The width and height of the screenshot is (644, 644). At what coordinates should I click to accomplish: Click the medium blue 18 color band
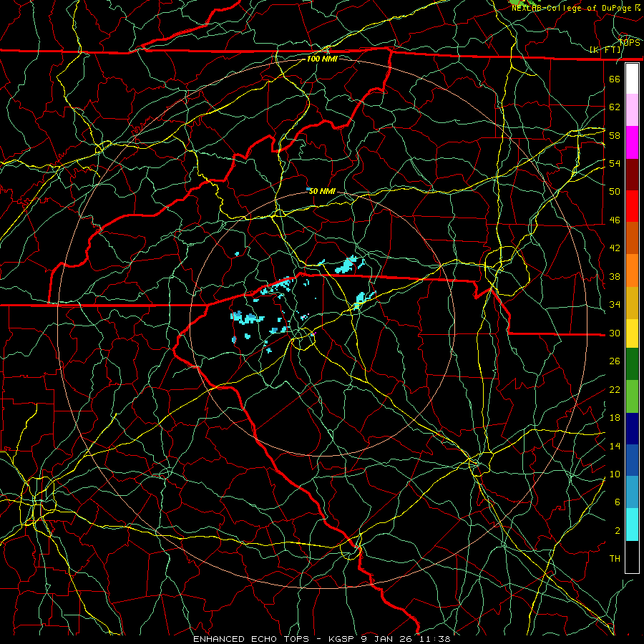click(x=633, y=460)
